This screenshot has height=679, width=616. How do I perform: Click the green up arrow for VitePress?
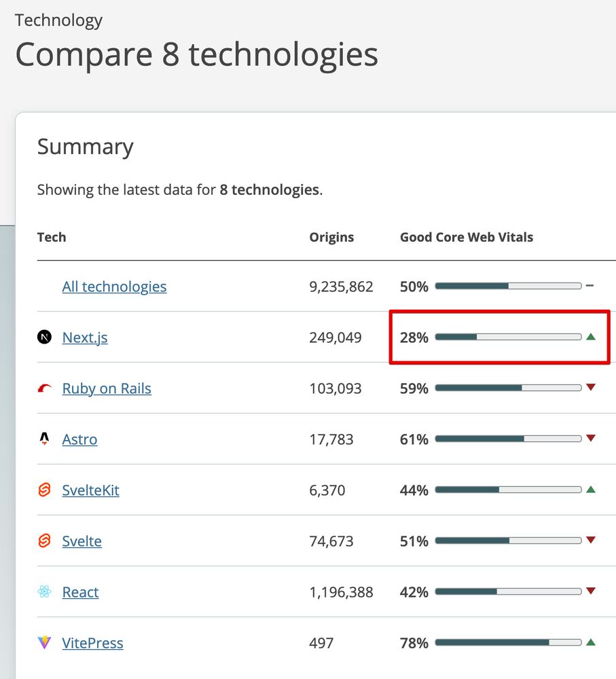pos(591,642)
